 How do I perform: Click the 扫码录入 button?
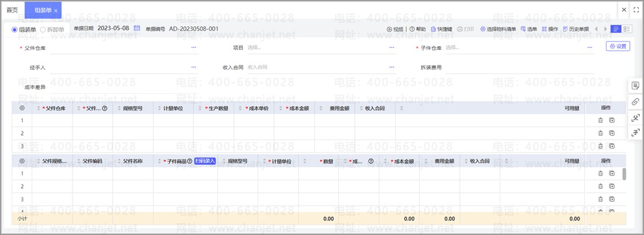(205, 161)
